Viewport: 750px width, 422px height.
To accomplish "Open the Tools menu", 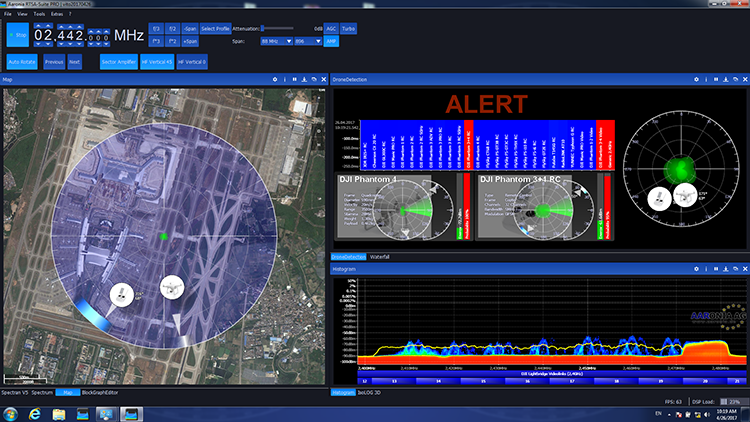I will [39, 14].
